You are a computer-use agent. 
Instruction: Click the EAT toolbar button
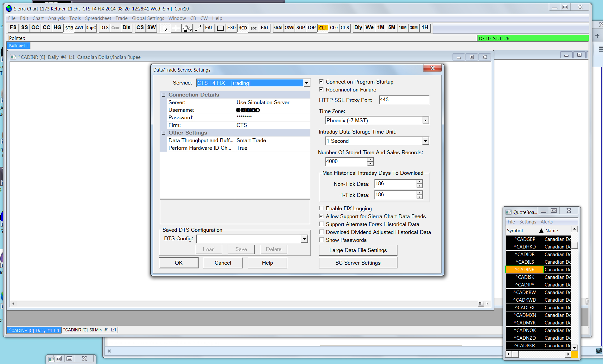[x=265, y=28]
